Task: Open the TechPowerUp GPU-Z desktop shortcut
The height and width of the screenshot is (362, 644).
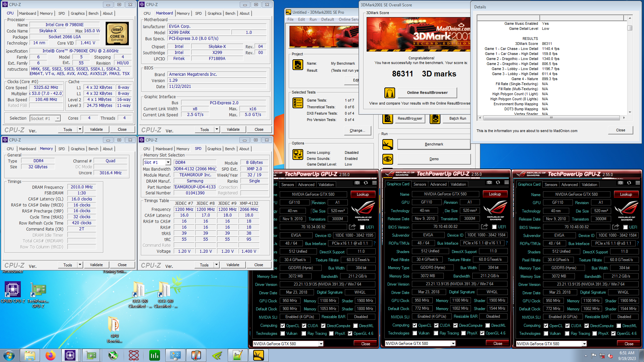Action: [x=38, y=295]
